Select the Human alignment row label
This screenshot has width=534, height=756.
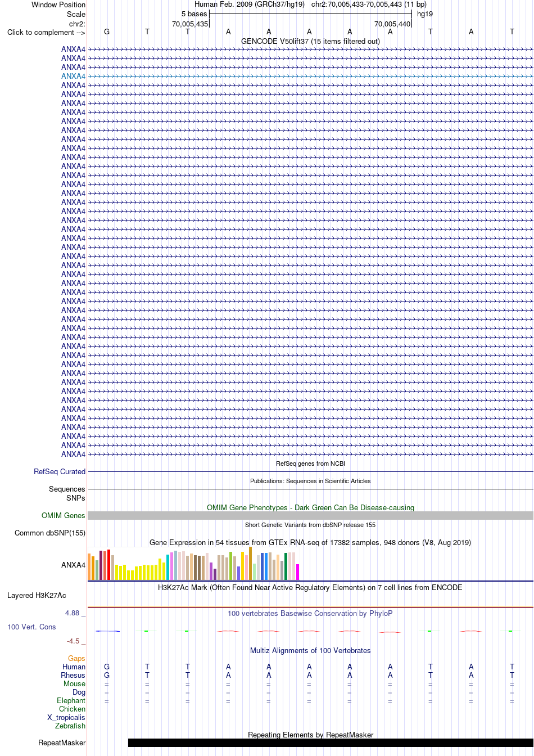coord(74,667)
